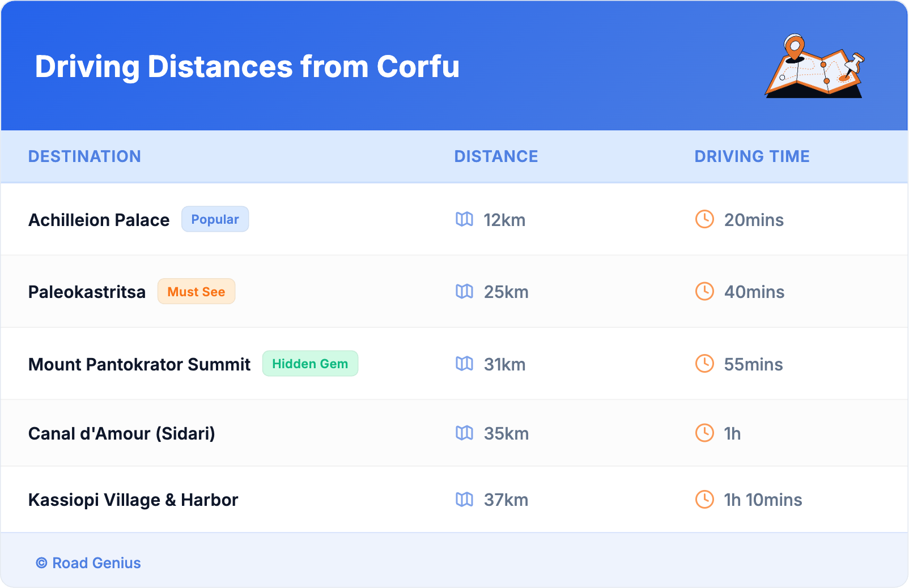Viewport: 909px width, 588px height.
Task: Click the clock icon in the Canal d'Amour row
Action: click(704, 433)
